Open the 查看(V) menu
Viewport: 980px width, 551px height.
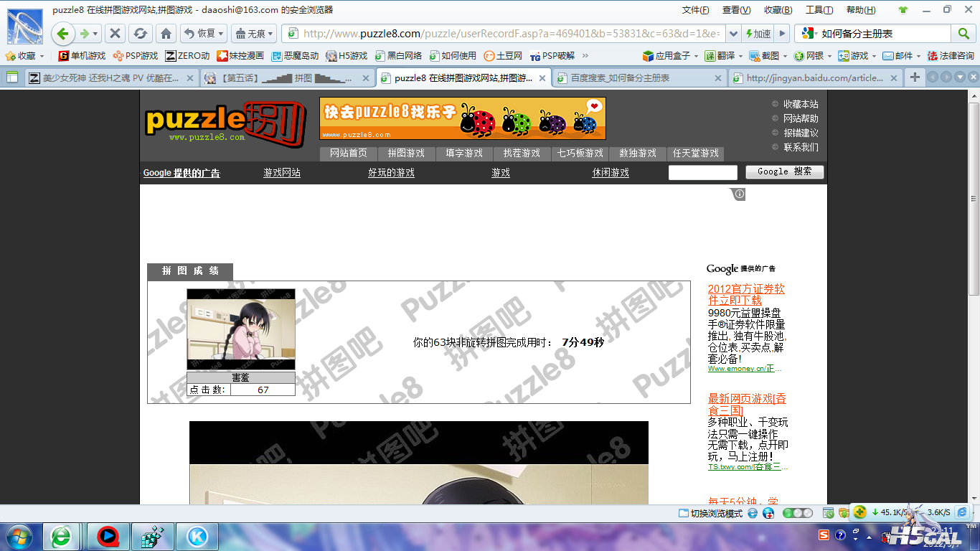736,10
